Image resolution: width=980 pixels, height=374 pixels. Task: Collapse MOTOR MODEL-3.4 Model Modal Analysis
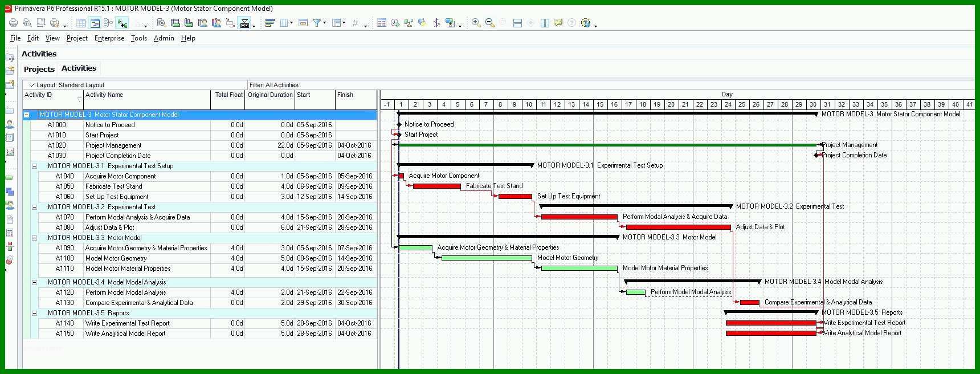coord(34,282)
